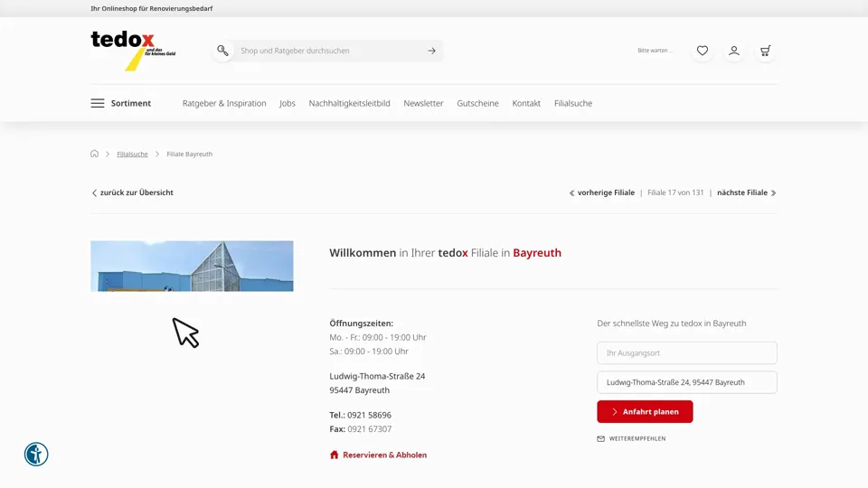Screen dimensions: 868x488
Task: Click the 'Willkommen in Ihrer tedox Filiale' heading
Action: coord(445,253)
